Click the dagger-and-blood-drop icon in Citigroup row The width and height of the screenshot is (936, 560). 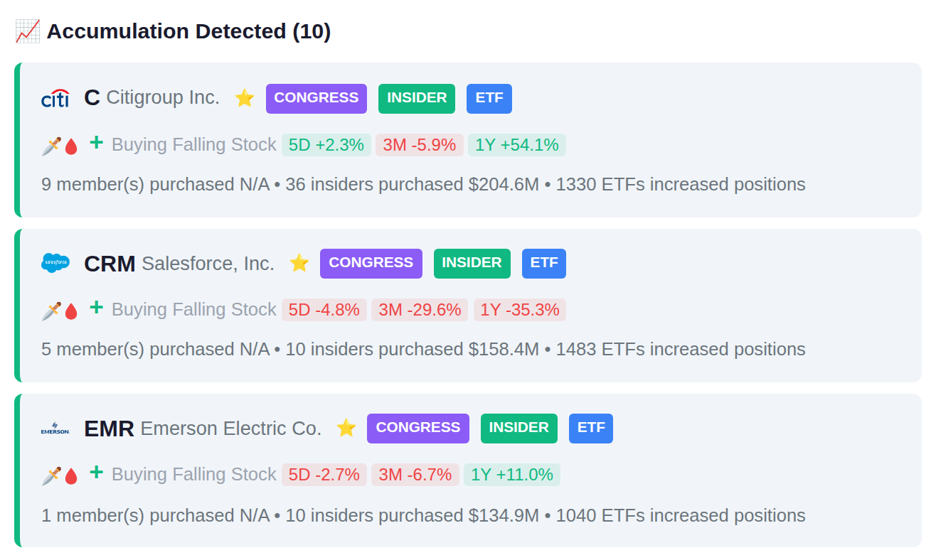(x=60, y=146)
